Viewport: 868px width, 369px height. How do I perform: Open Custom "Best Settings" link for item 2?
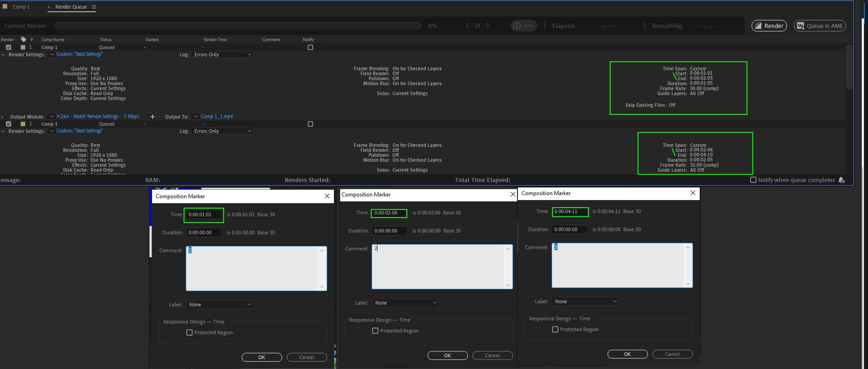[x=80, y=131]
